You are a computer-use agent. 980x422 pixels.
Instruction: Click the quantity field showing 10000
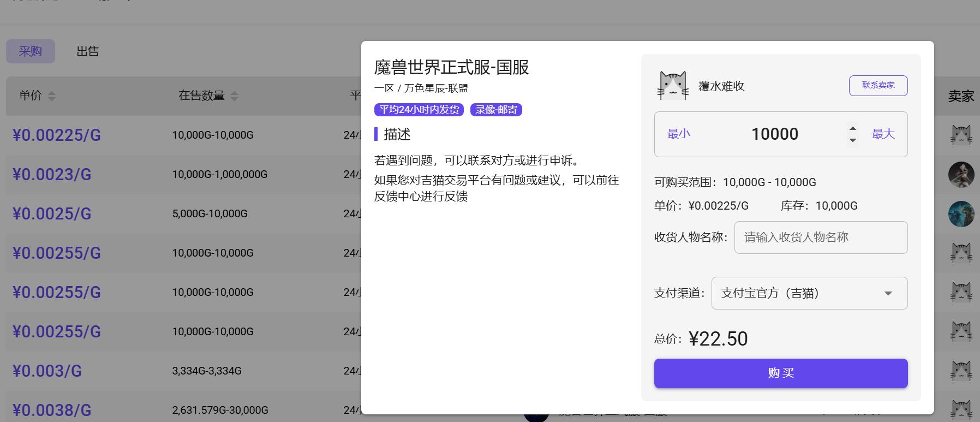pyautogui.click(x=774, y=134)
